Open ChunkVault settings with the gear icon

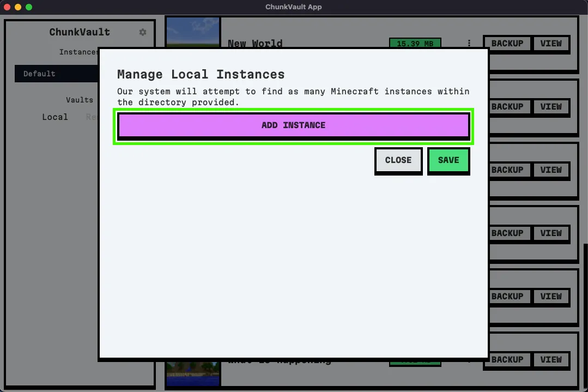[142, 32]
